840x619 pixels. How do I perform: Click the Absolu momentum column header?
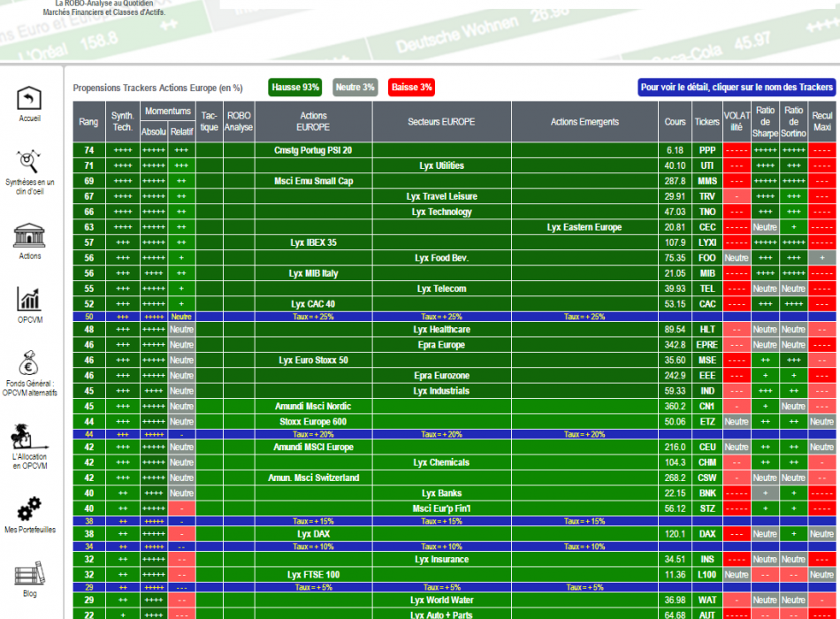coord(154,132)
